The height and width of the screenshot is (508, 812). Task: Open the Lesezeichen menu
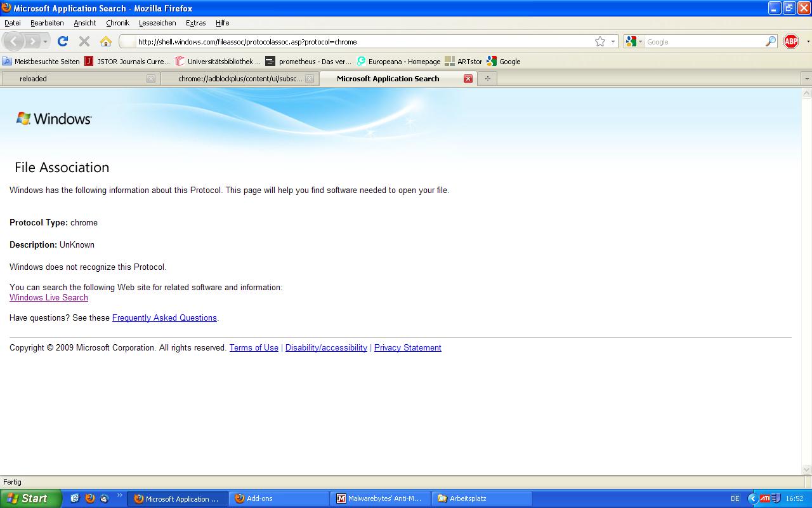157,23
